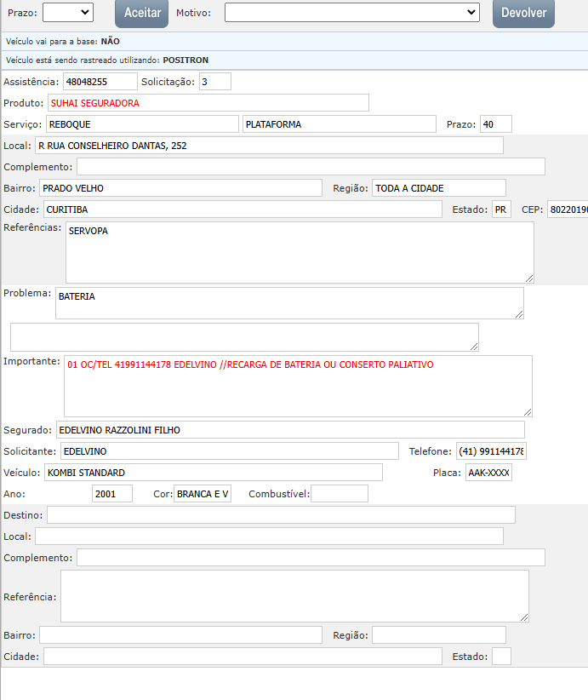The height and width of the screenshot is (700, 588).
Task: Grab resize handle of destination Referência textarea
Action: (x=524, y=617)
